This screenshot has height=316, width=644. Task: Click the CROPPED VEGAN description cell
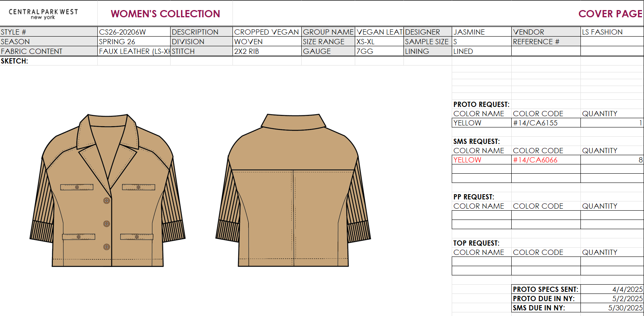(267, 32)
